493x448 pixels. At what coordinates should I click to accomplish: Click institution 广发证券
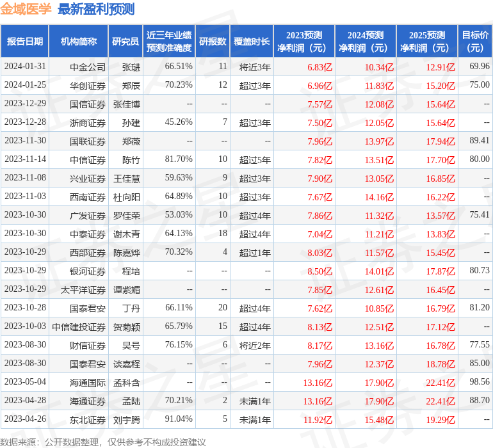point(88,215)
